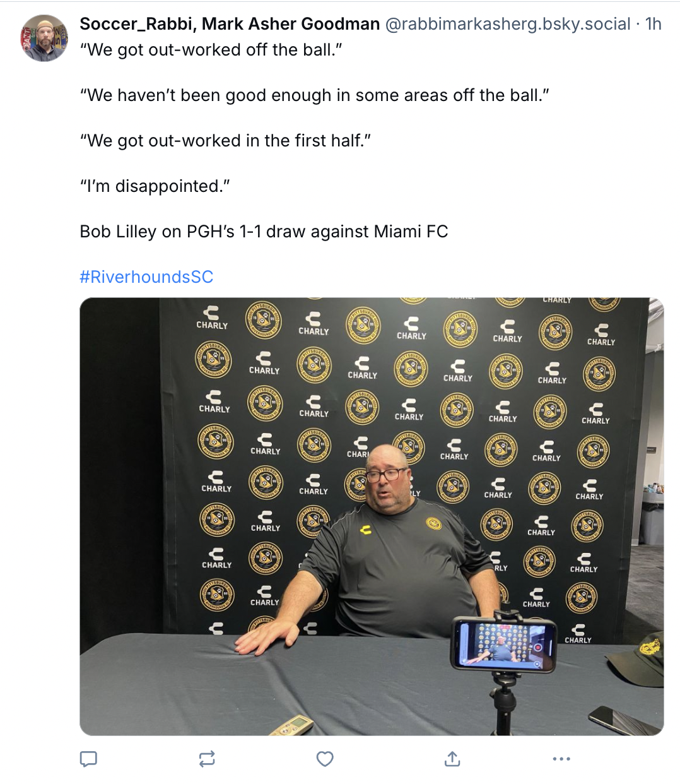The width and height of the screenshot is (680, 784).
Task: Click the @rabbimarkasherg.bsky.social handle
Action: click(x=508, y=24)
